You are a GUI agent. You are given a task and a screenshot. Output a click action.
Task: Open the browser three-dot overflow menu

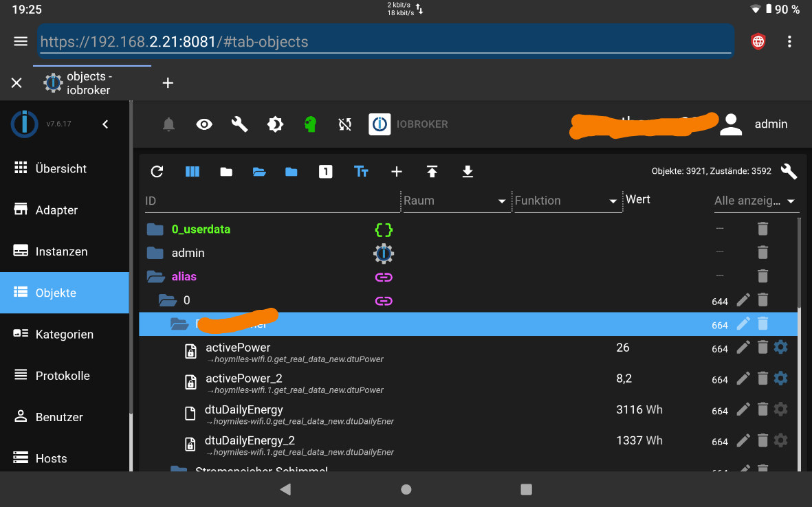(789, 41)
